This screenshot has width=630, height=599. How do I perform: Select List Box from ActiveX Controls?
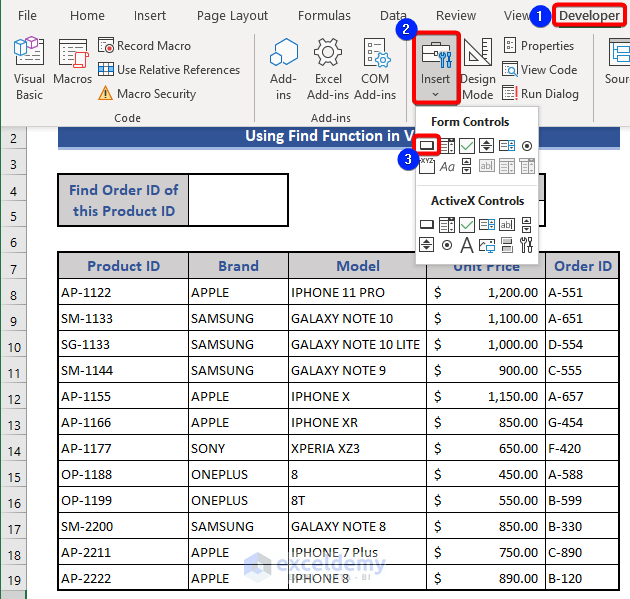tap(487, 225)
